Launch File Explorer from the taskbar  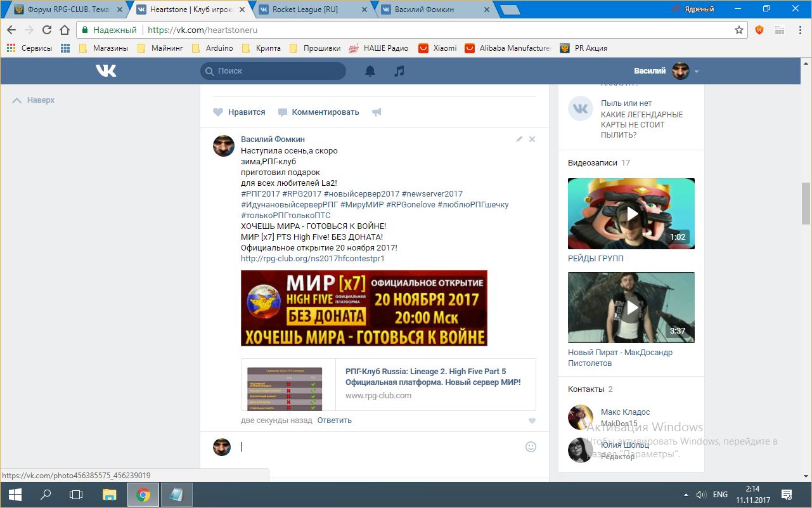[110, 495]
